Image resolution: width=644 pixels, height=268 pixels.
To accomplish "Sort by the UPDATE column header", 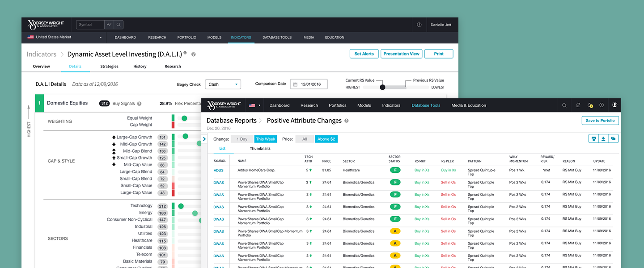I will pos(599,161).
